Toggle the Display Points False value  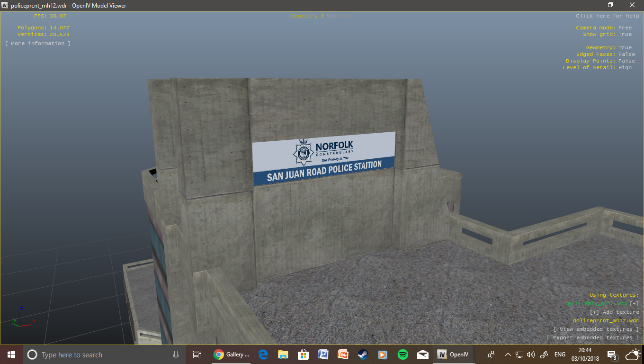(626, 61)
